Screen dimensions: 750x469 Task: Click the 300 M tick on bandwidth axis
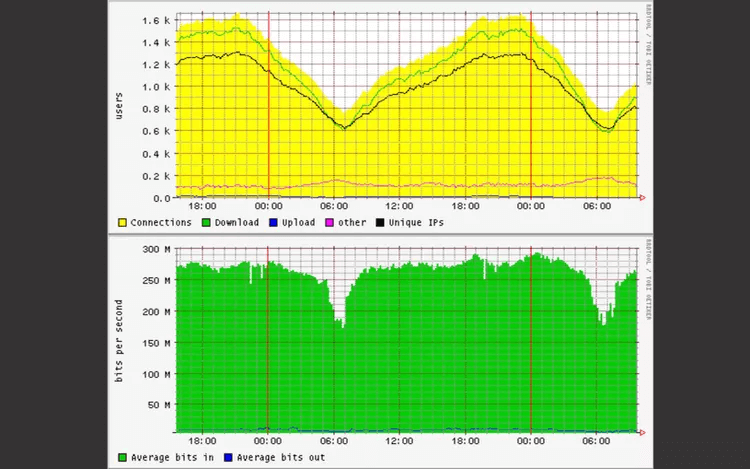[x=155, y=249]
